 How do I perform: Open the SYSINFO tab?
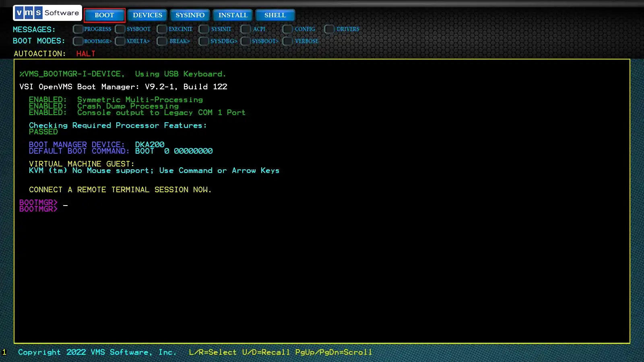(190, 15)
